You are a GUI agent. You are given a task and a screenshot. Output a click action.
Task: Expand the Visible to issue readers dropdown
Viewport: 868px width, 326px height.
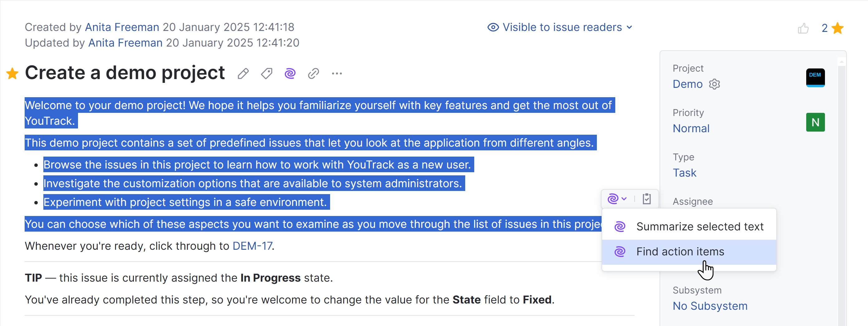(560, 27)
